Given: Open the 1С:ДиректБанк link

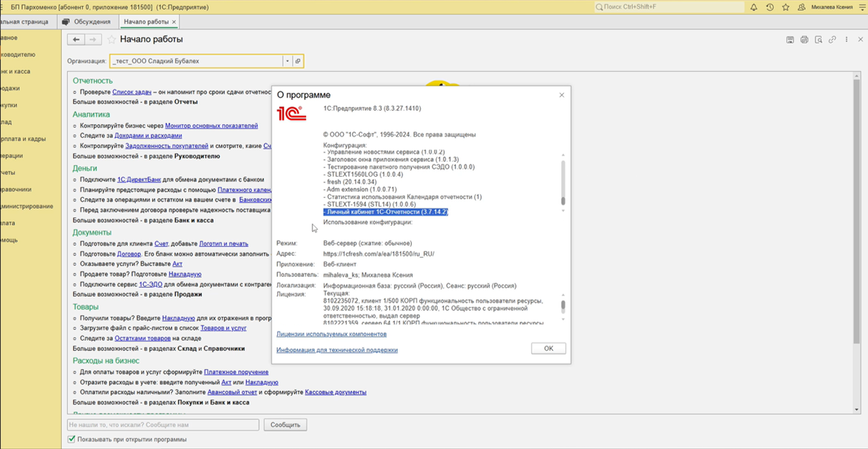Looking at the screenshot, I should (x=139, y=180).
